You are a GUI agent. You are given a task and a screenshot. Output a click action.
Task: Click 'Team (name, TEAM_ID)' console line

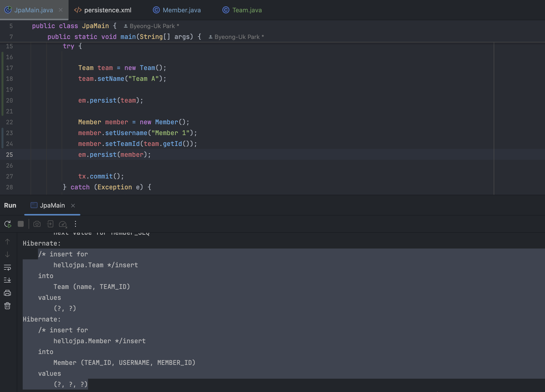pyautogui.click(x=92, y=287)
